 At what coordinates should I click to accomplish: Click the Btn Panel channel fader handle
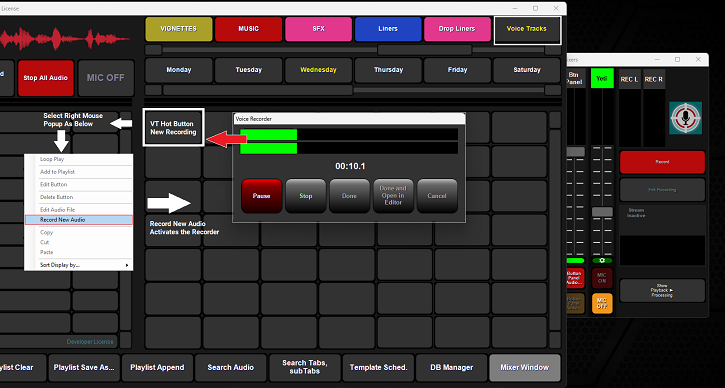[575, 152]
